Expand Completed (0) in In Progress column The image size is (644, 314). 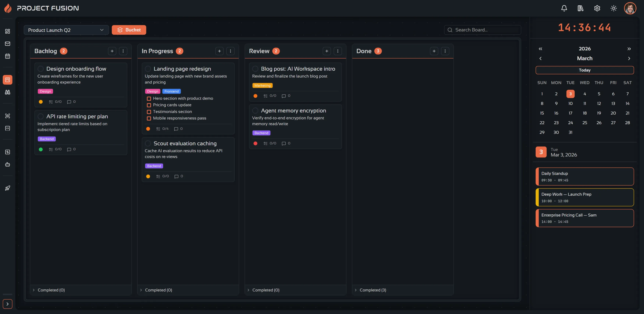coord(188,290)
